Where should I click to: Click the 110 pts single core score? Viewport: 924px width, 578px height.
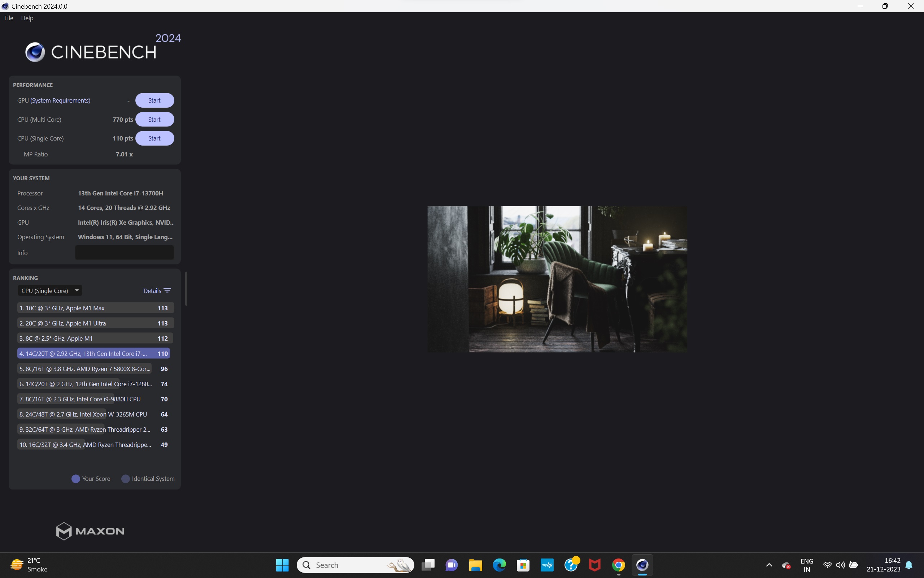(123, 138)
